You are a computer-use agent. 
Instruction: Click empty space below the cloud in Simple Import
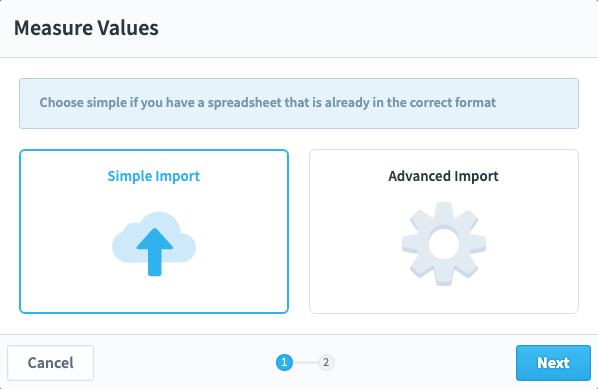tap(154, 296)
